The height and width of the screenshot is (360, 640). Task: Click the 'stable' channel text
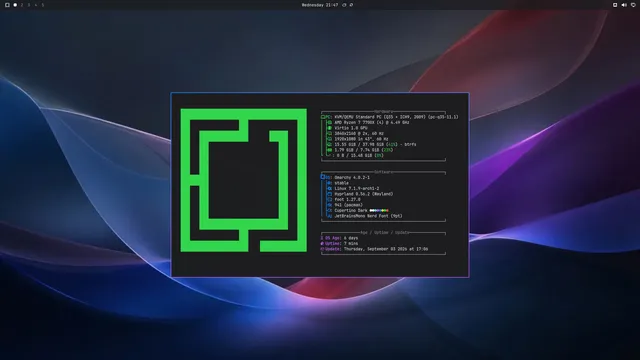(x=342, y=183)
